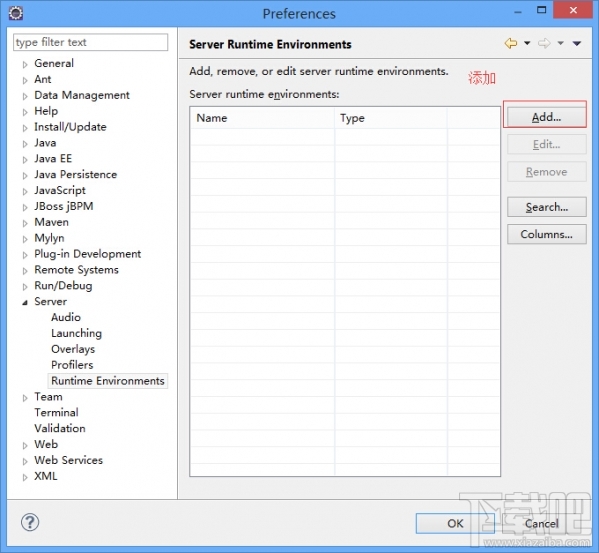This screenshot has height=553, width=599.
Task: Open the preferences view menu triangle
Action: [577, 44]
